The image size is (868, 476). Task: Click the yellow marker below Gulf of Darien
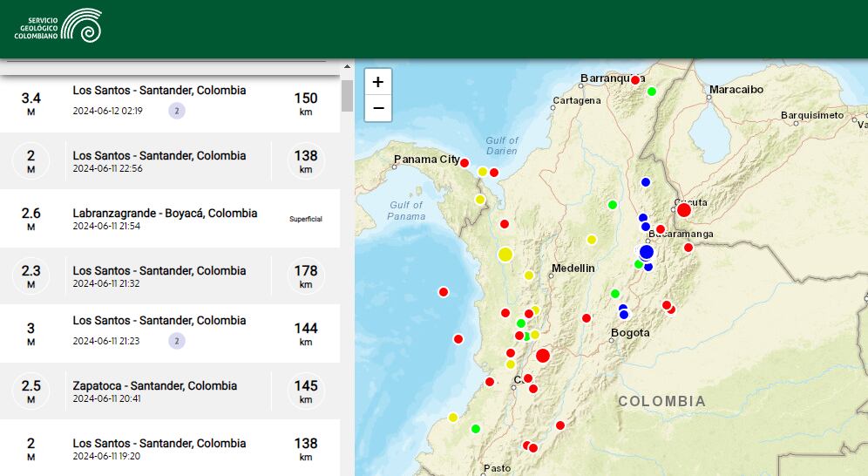(x=482, y=172)
